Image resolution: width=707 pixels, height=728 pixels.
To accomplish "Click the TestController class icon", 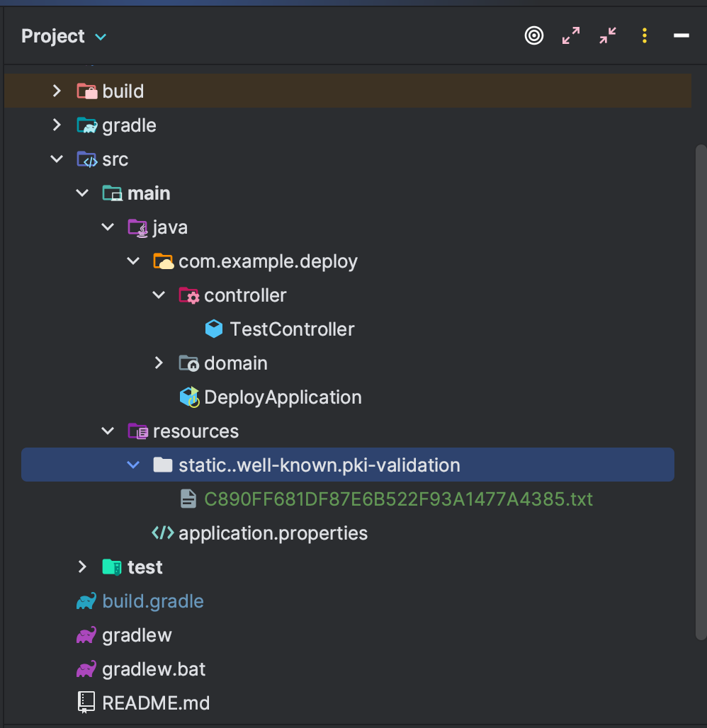I will click(214, 329).
